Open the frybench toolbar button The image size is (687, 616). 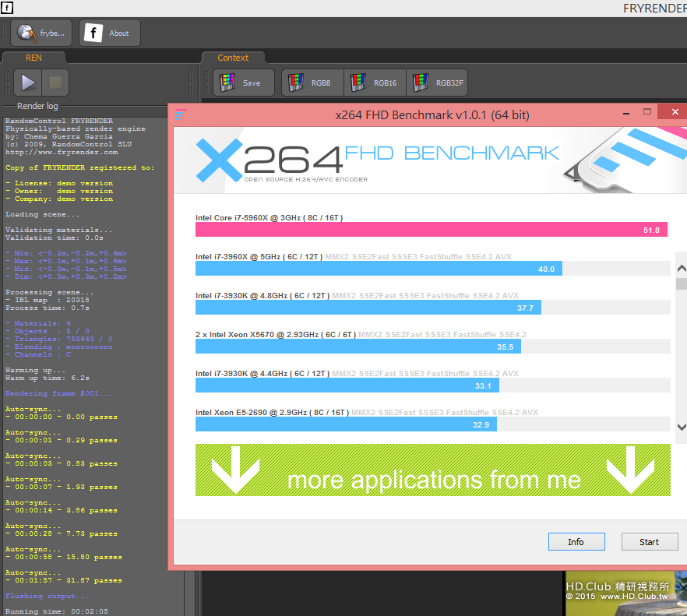tap(41, 33)
